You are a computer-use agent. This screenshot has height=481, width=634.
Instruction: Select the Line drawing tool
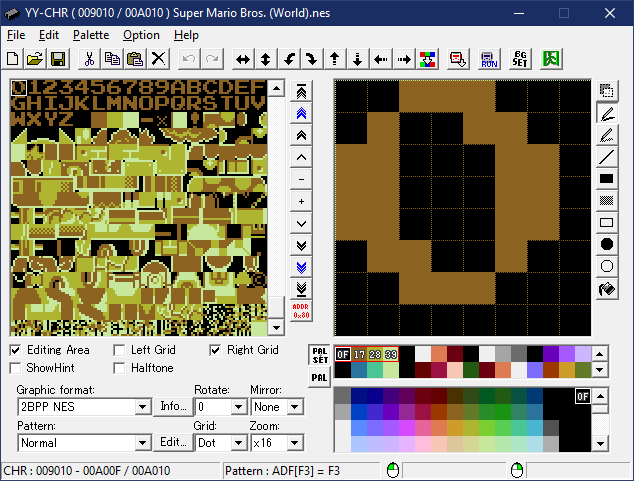tap(607, 157)
